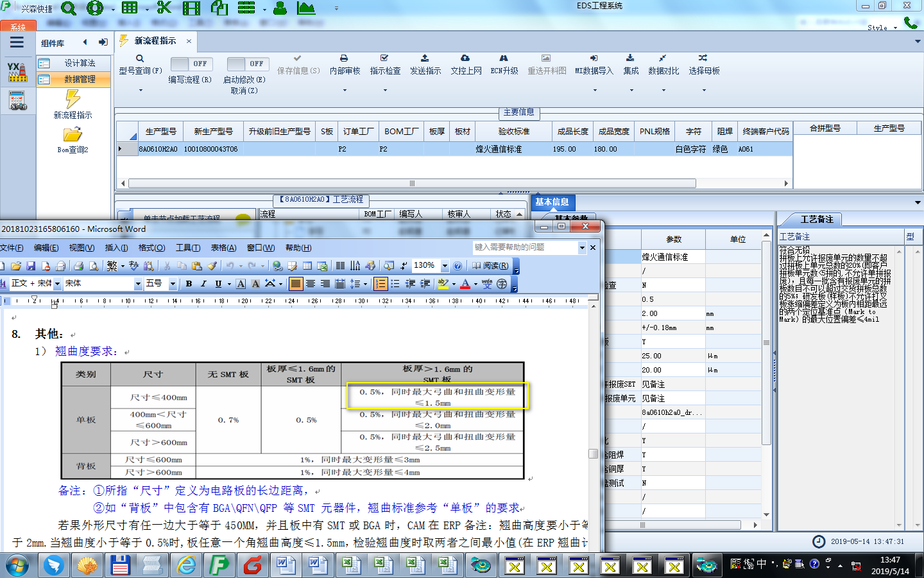Open the 正文 + 宋体 style dropdown
The height and width of the screenshot is (578, 924).
[57, 283]
